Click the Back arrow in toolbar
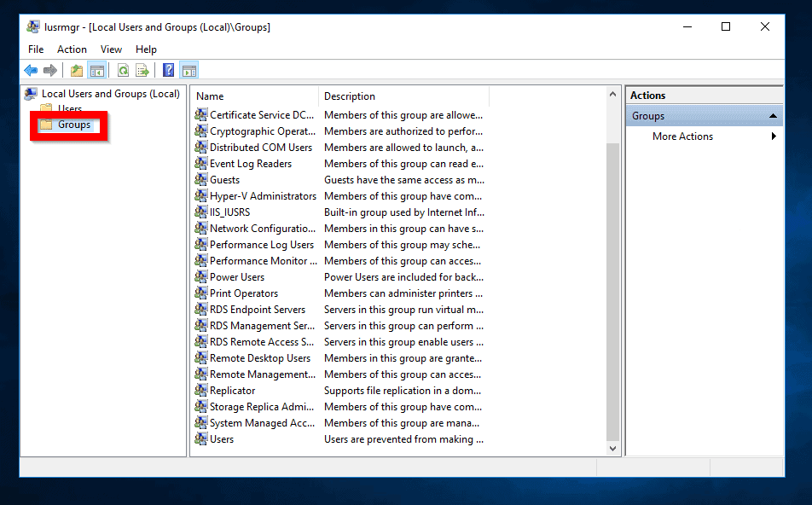The width and height of the screenshot is (812, 505). click(31, 71)
